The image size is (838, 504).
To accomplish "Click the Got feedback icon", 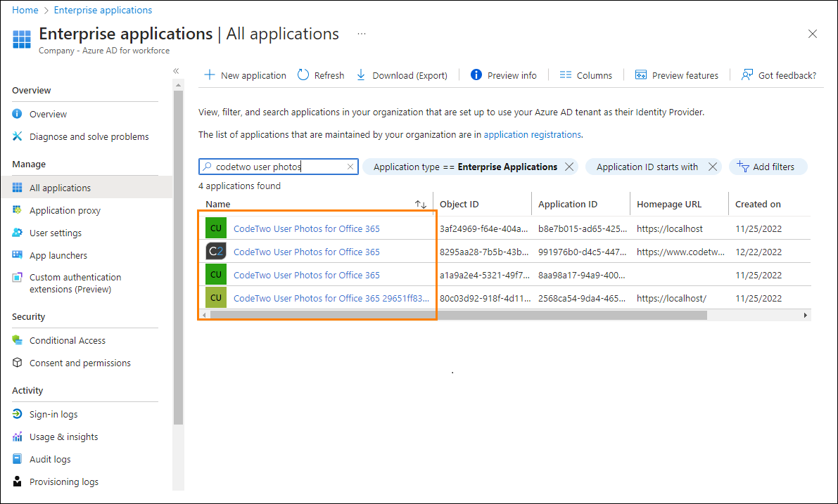I will click(747, 75).
